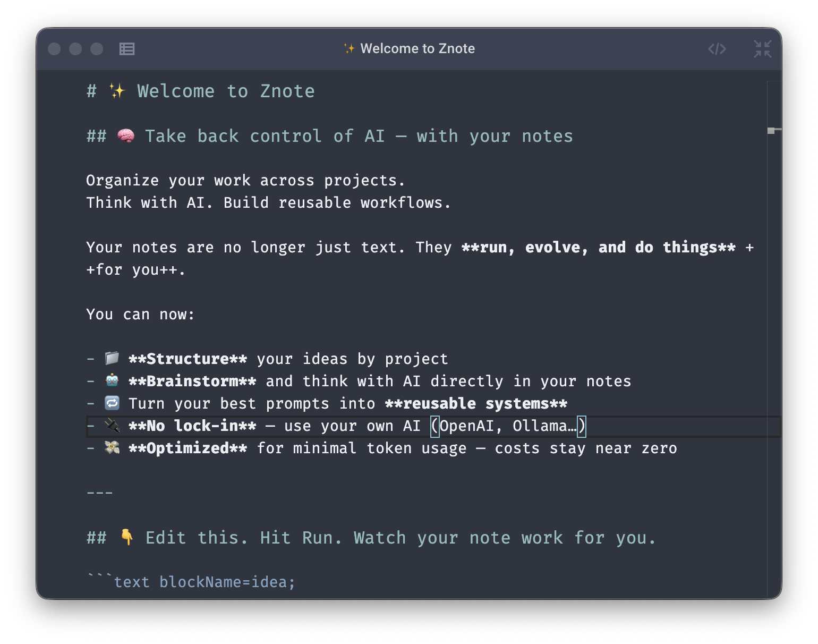
Task: Click the red close window button
Action: click(x=54, y=49)
